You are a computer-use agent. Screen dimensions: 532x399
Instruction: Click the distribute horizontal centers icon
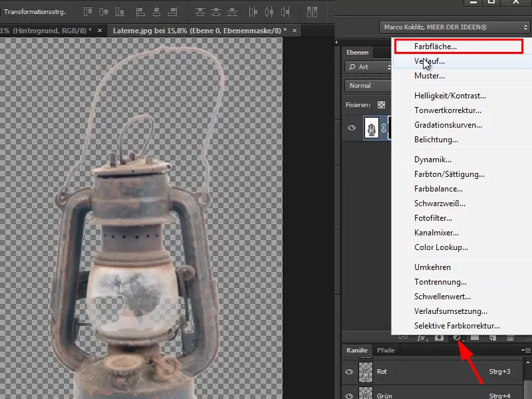click(x=269, y=12)
